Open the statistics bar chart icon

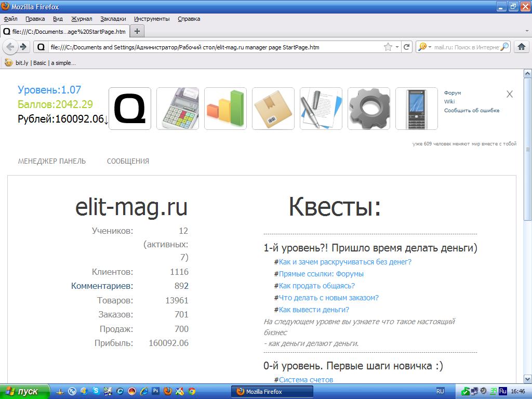coord(225,108)
